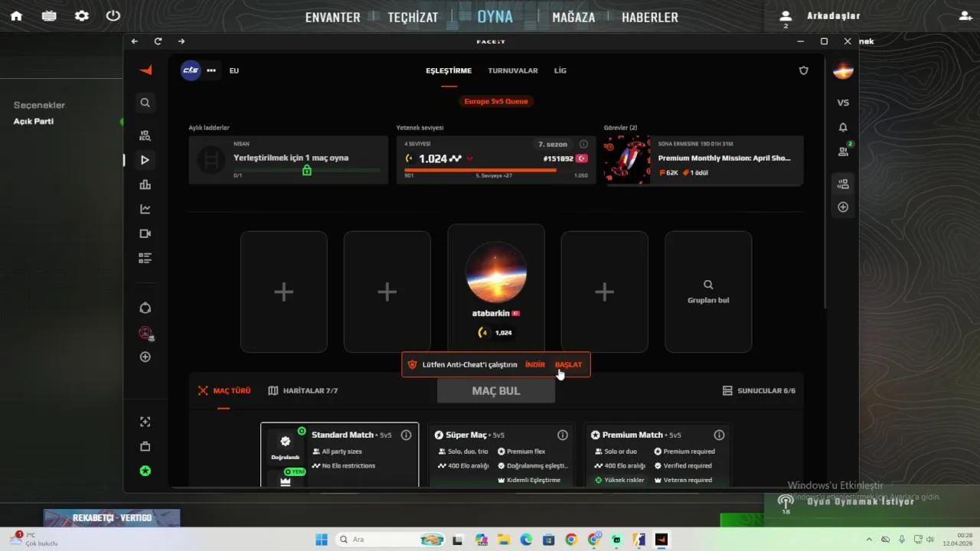Image resolution: width=980 pixels, height=551 pixels.
Task: Open the hub icon in sidebar
Action: click(145, 308)
